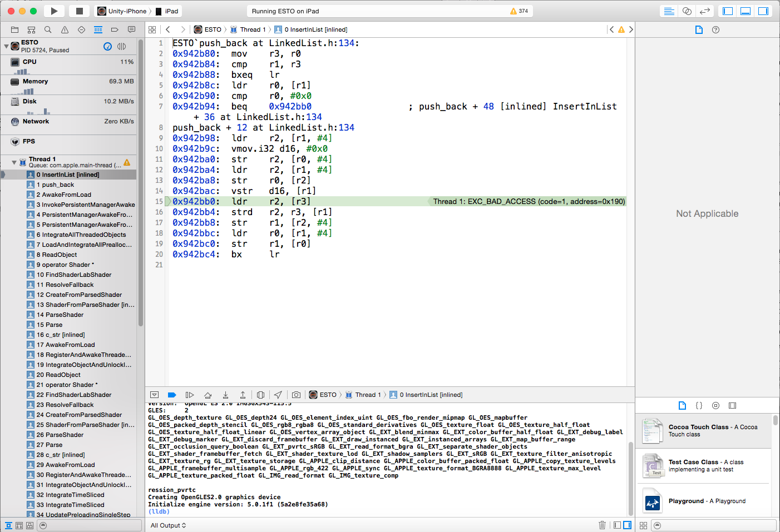The image size is (780, 532).
Task: Toggle the Utilities panel visibility
Action: point(763,11)
